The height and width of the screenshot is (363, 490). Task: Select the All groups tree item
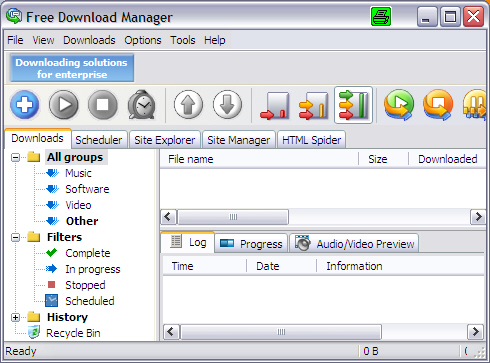pos(75,157)
